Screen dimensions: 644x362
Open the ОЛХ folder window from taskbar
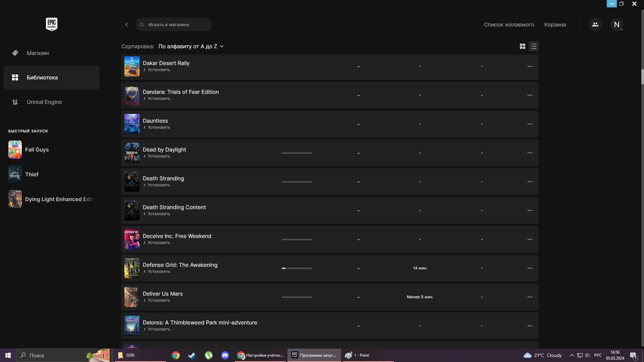(140, 355)
